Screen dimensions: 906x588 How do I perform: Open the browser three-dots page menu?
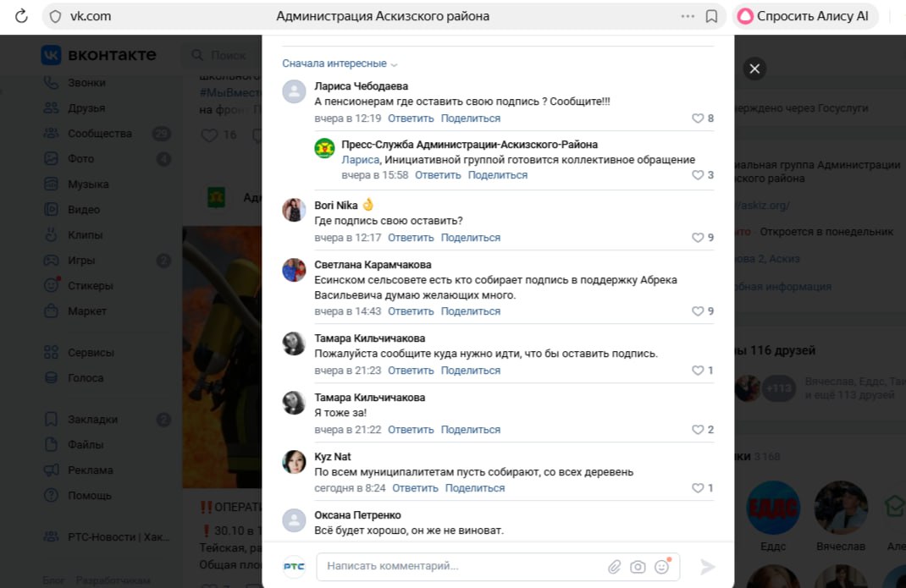click(688, 16)
